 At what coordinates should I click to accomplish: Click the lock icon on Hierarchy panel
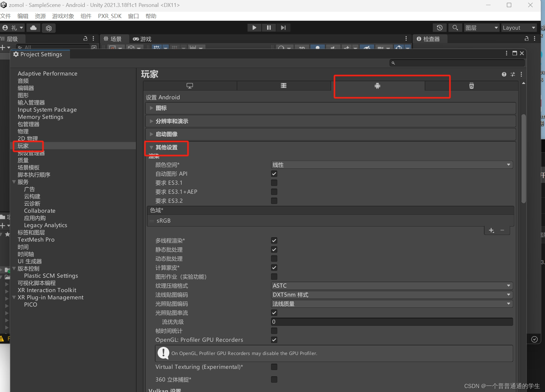(85, 39)
